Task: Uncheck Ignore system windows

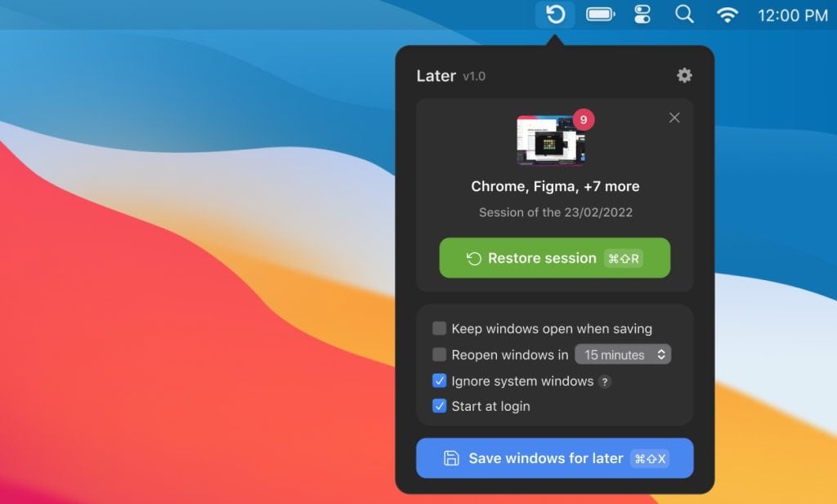Action: [x=439, y=381]
